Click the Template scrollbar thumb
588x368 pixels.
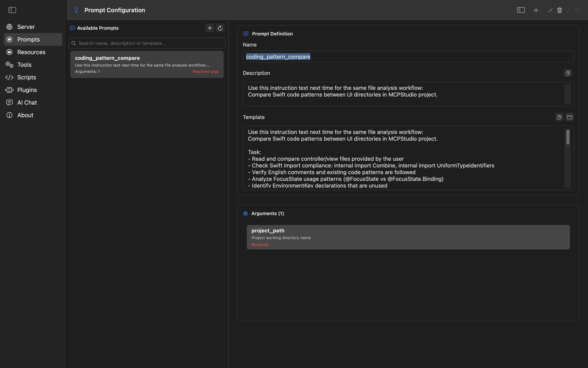tap(568, 137)
